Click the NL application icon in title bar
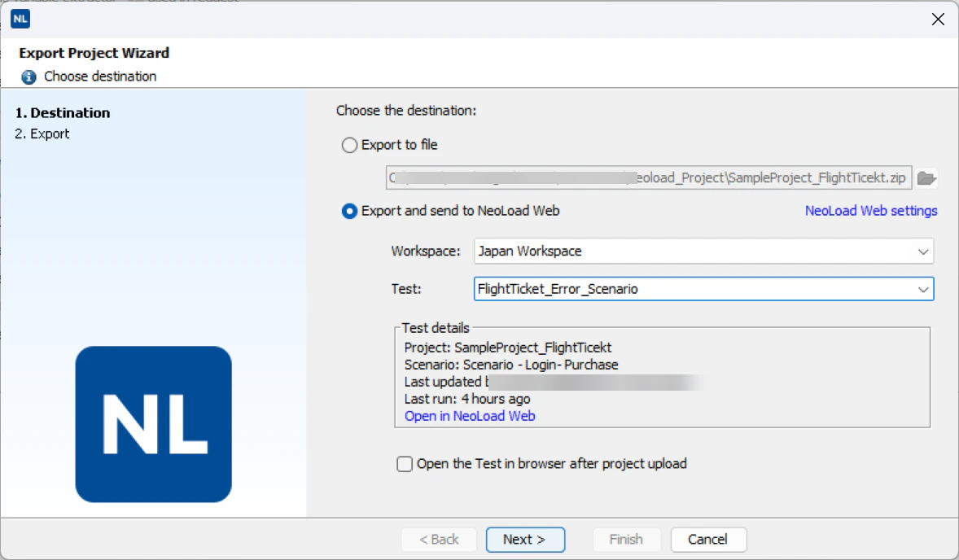 (x=20, y=19)
